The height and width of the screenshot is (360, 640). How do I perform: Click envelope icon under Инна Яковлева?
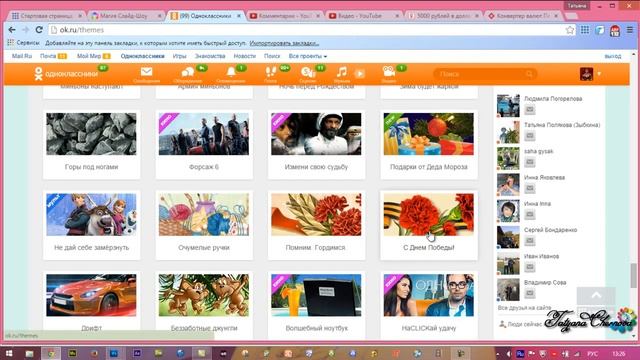(x=530, y=188)
